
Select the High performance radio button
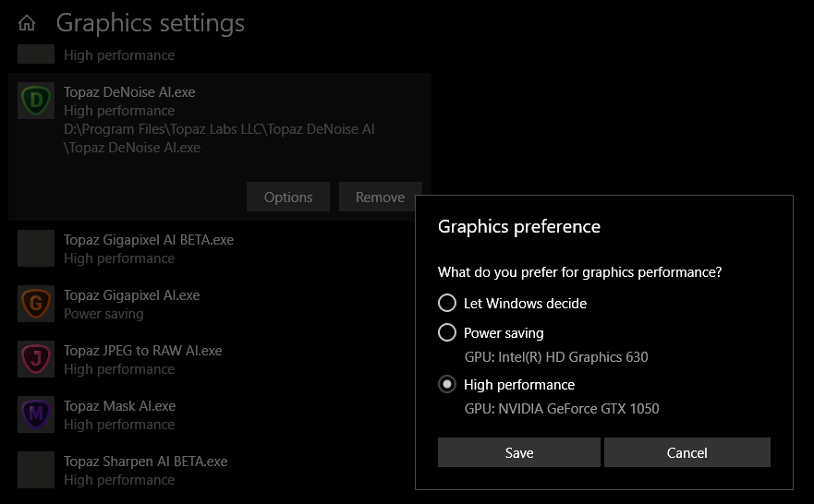(447, 384)
